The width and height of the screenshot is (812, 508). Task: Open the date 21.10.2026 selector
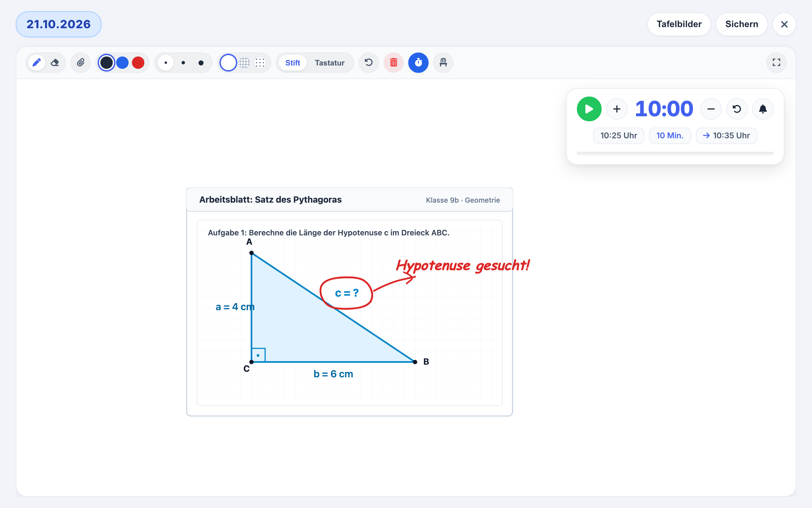(59, 24)
